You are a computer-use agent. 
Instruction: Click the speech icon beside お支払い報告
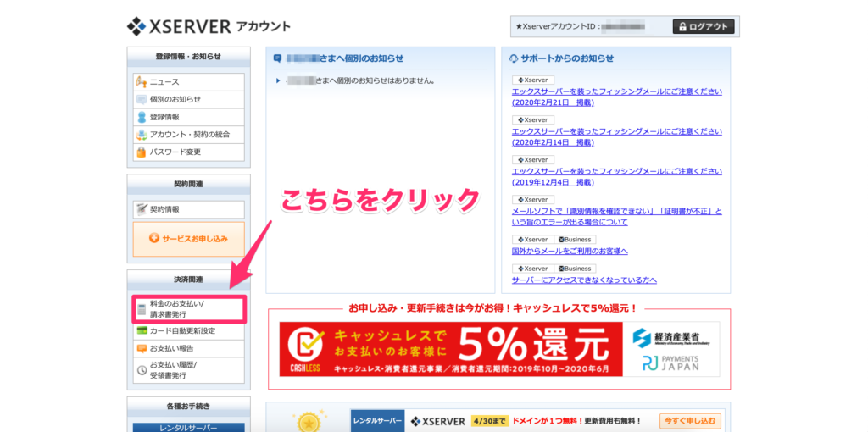pos(142,348)
